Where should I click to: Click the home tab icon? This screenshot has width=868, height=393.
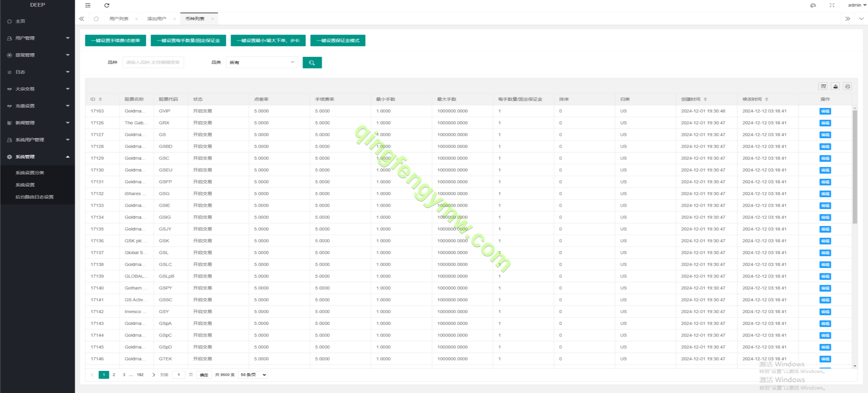click(96, 19)
